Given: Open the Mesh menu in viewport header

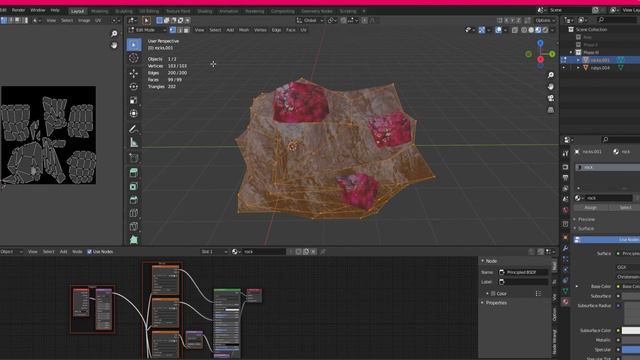Looking at the screenshot, I should click(244, 30).
